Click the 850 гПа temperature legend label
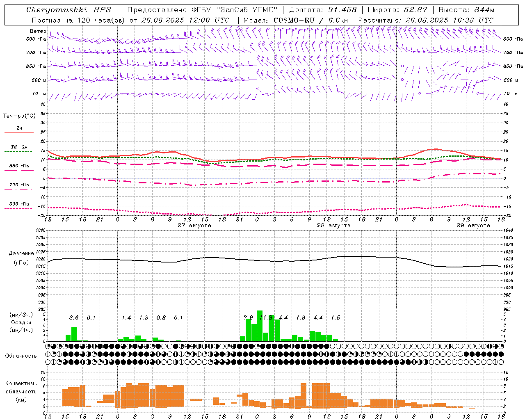 click(x=19, y=166)
